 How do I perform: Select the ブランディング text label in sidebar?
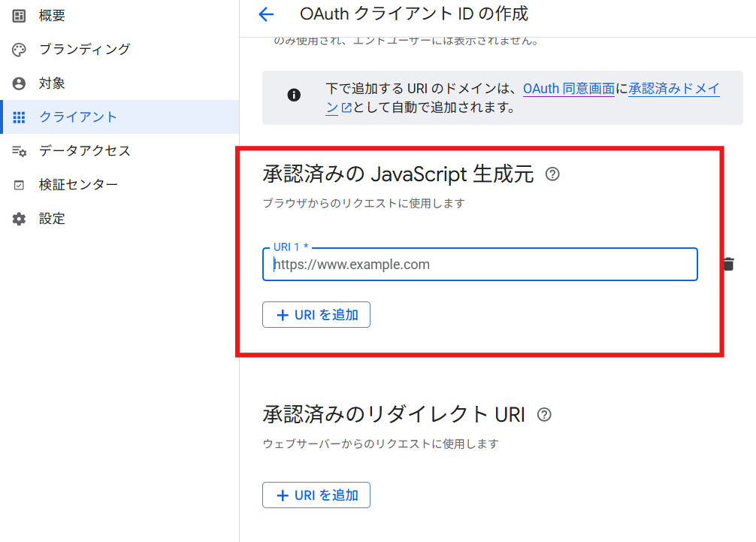pyautogui.click(x=84, y=50)
